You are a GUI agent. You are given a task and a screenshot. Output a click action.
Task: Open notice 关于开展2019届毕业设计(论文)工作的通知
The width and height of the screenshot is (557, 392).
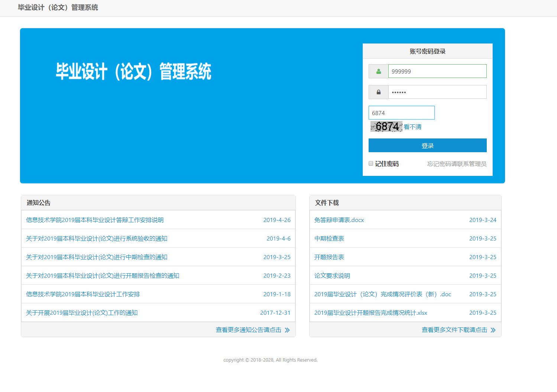81,313
